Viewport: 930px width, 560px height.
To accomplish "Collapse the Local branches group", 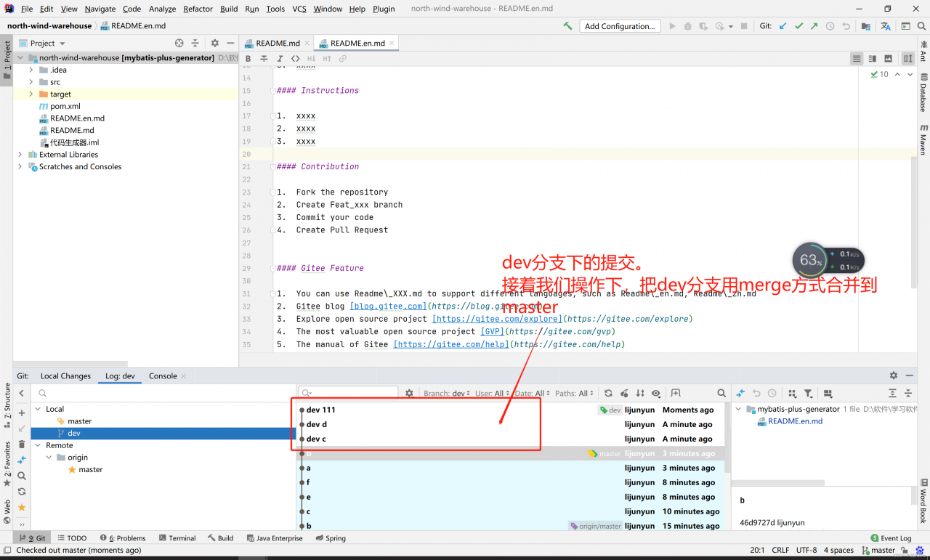I will click(x=38, y=409).
